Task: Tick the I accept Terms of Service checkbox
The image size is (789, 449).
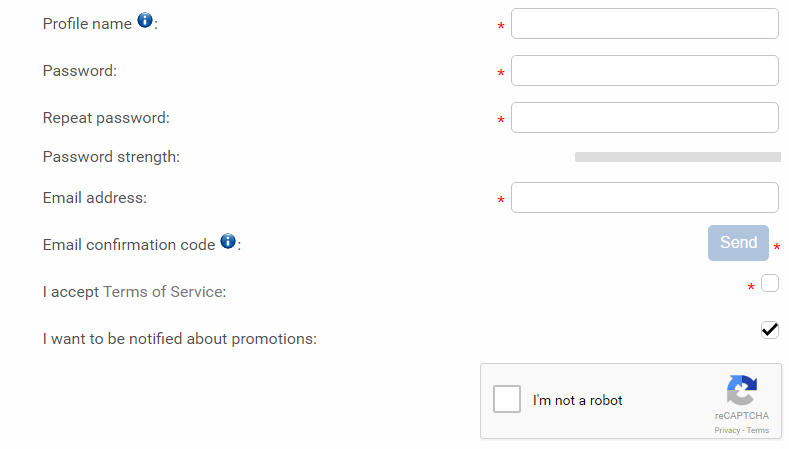Action: (770, 283)
